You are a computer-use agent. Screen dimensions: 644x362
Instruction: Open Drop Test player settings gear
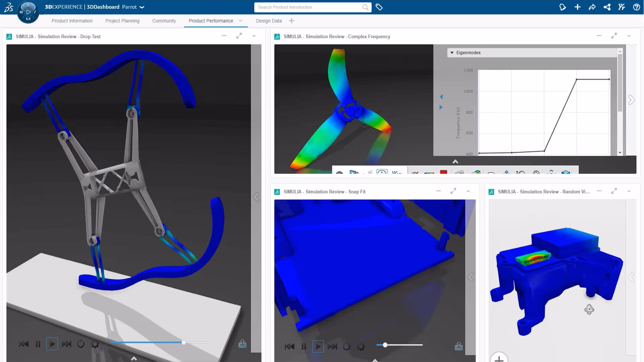click(x=95, y=344)
